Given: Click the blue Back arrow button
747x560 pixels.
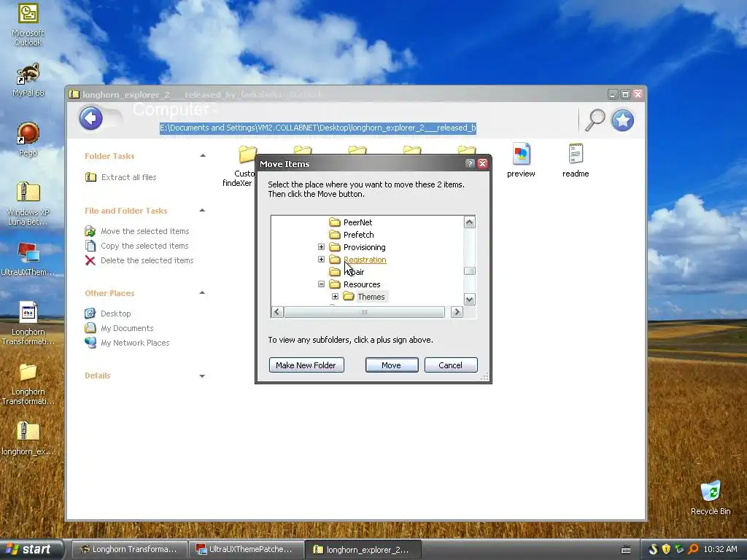Looking at the screenshot, I should (x=91, y=118).
